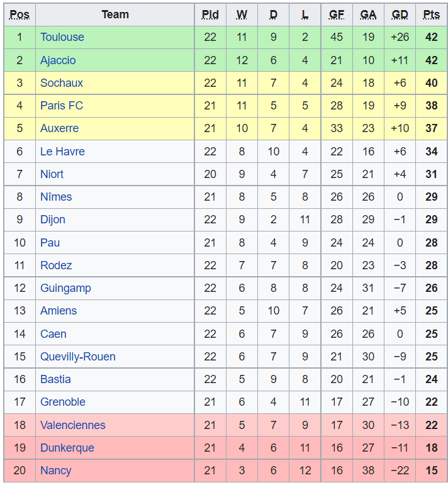
Task: Click the Pts column header
Action: click(431, 14)
